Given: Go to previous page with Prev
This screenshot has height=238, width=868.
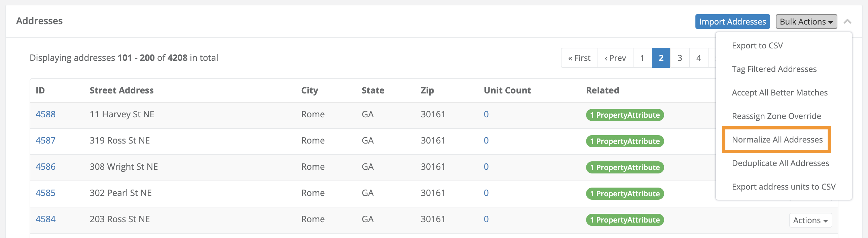Looking at the screenshot, I should 615,58.
